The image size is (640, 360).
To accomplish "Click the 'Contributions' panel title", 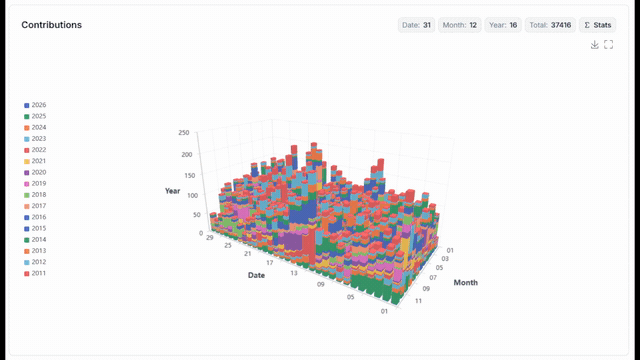I will click(x=51, y=25).
